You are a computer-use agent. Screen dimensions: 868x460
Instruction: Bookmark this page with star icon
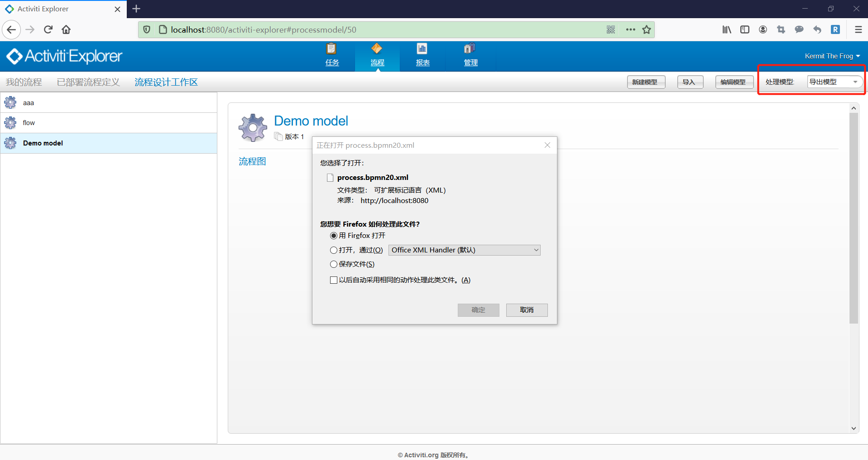tap(647, 29)
